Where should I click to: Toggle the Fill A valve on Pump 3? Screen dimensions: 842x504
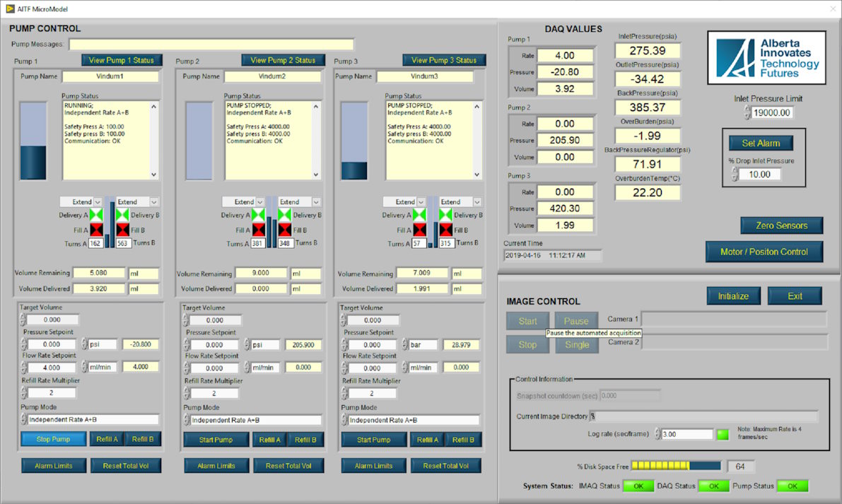[420, 228]
